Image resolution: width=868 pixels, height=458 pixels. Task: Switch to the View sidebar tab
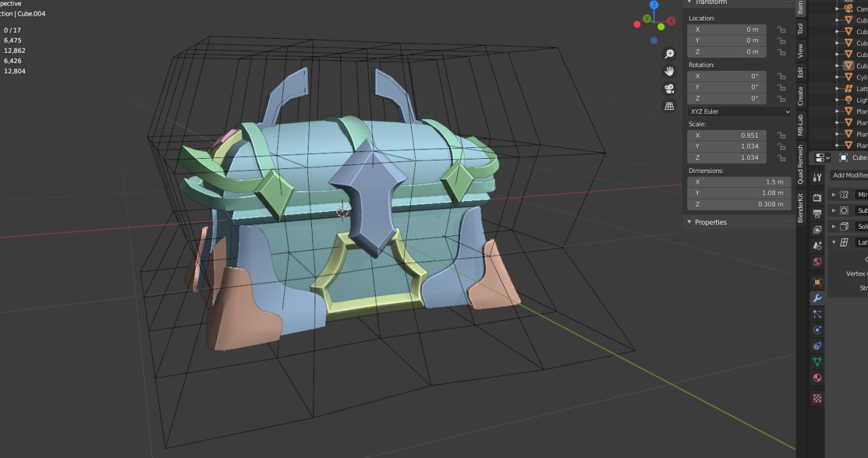pos(800,50)
